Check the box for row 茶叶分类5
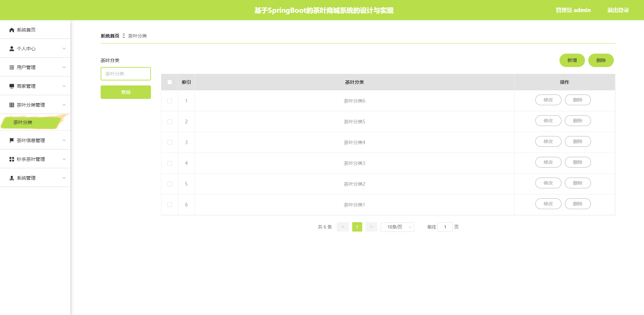 pos(170,122)
